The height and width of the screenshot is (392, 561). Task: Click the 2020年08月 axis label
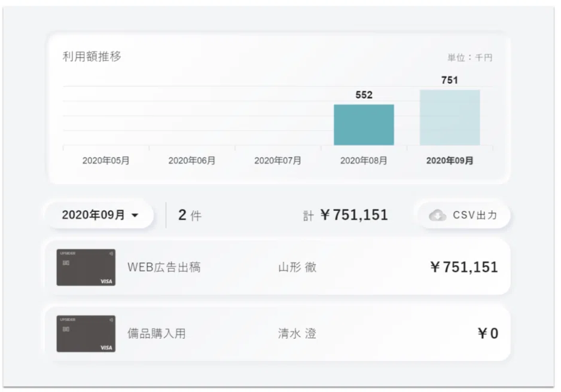[x=364, y=161]
